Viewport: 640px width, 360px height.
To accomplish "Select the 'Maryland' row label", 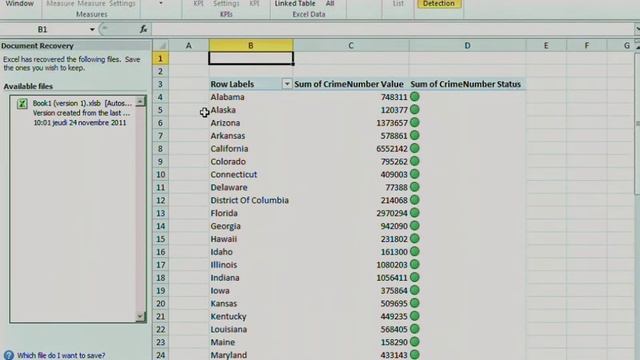I will click(x=229, y=355).
